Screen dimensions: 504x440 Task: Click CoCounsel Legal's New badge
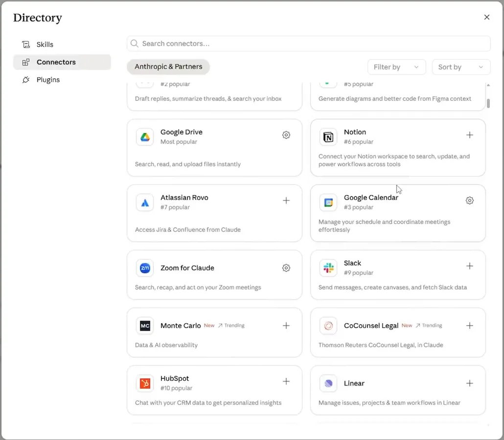tap(407, 325)
